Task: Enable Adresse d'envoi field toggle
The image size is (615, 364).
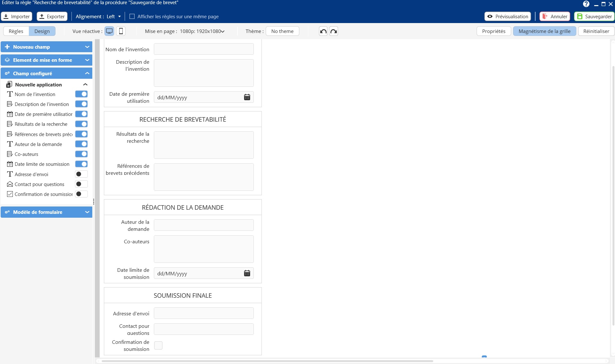Action: [81, 174]
